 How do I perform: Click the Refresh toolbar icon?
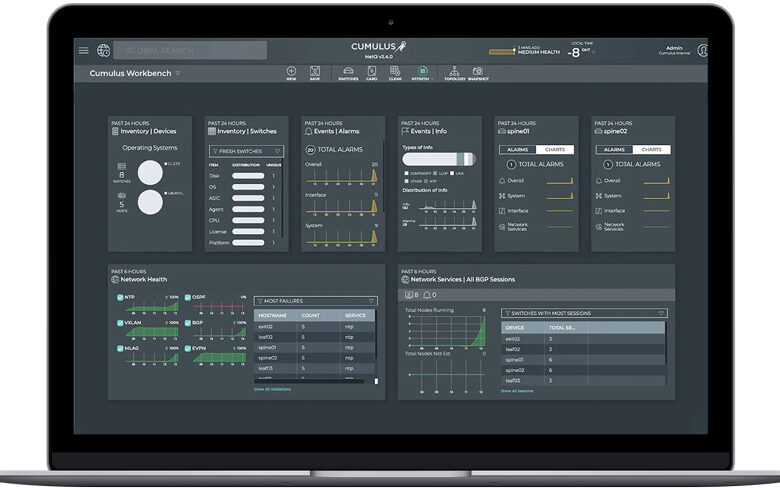[422, 73]
